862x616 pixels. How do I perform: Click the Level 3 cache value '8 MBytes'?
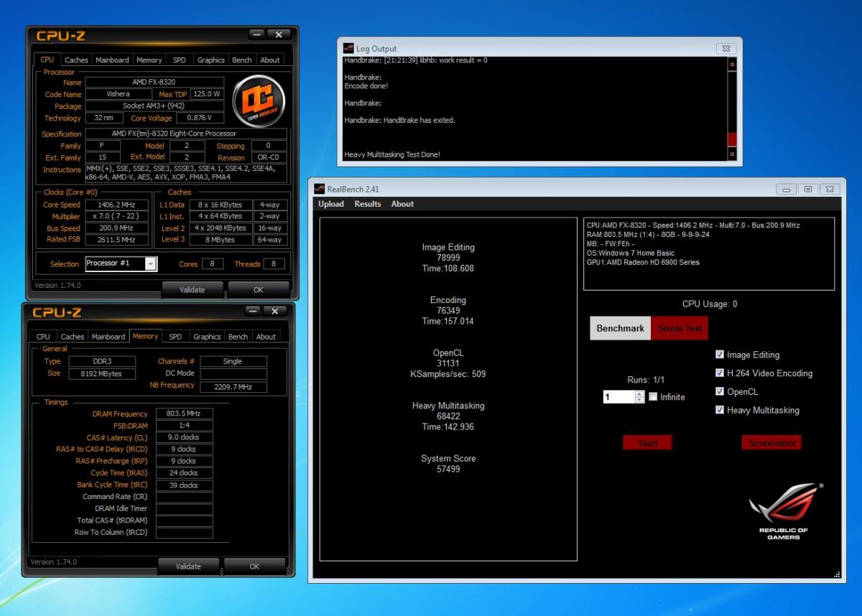pos(221,240)
